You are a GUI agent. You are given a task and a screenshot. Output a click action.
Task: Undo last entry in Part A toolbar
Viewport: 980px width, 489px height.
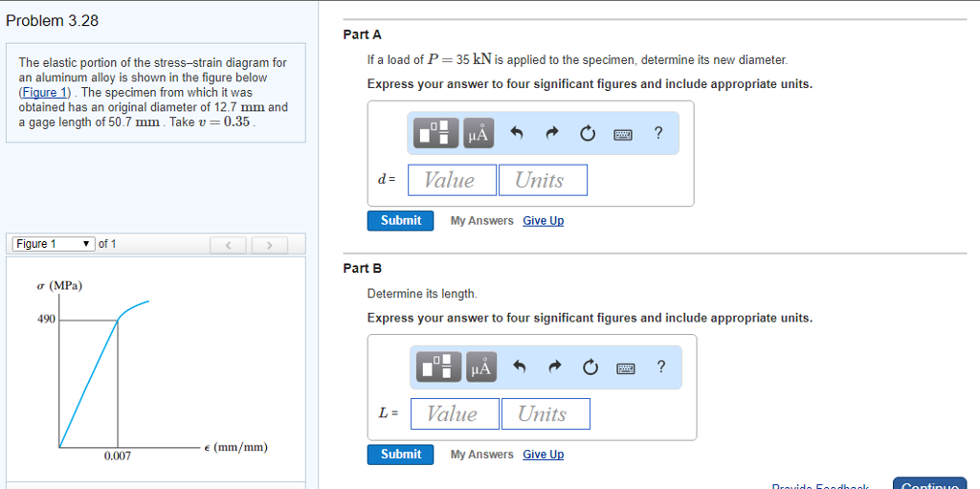point(516,133)
